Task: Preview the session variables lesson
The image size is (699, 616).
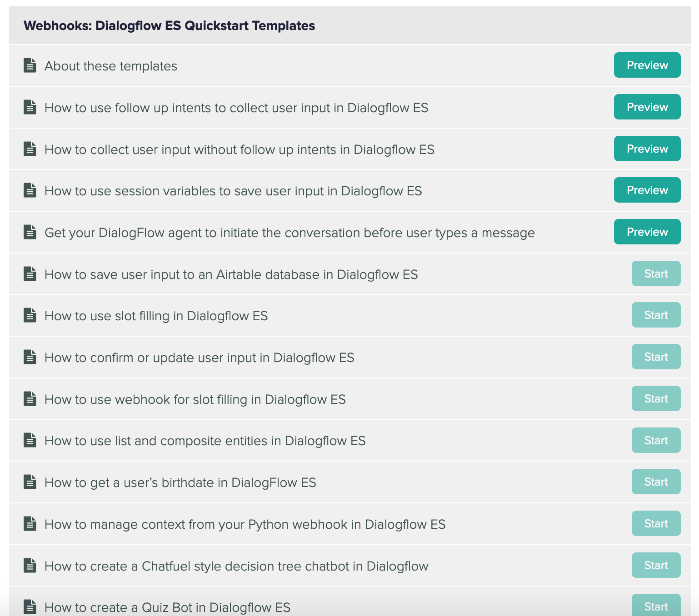Action: [647, 190]
